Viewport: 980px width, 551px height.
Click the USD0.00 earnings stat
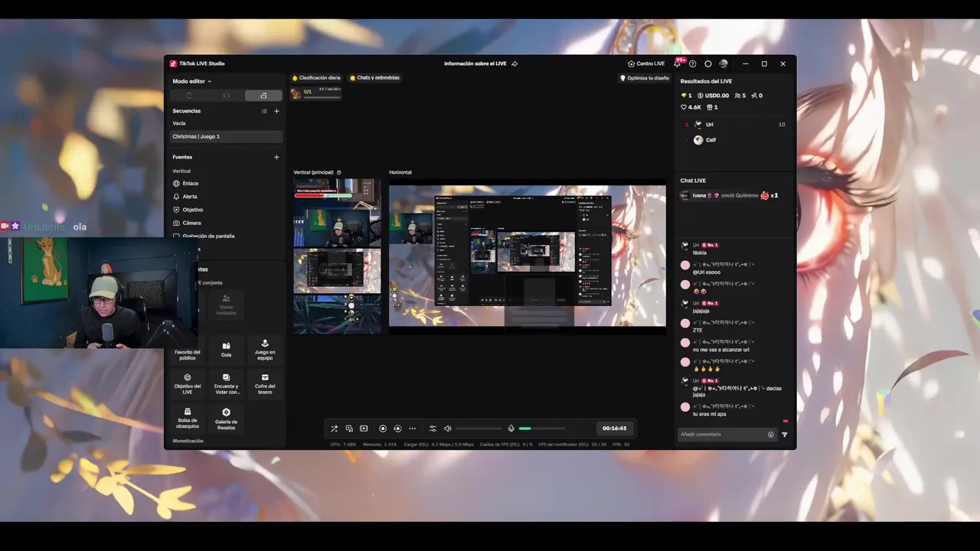pos(713,96)
